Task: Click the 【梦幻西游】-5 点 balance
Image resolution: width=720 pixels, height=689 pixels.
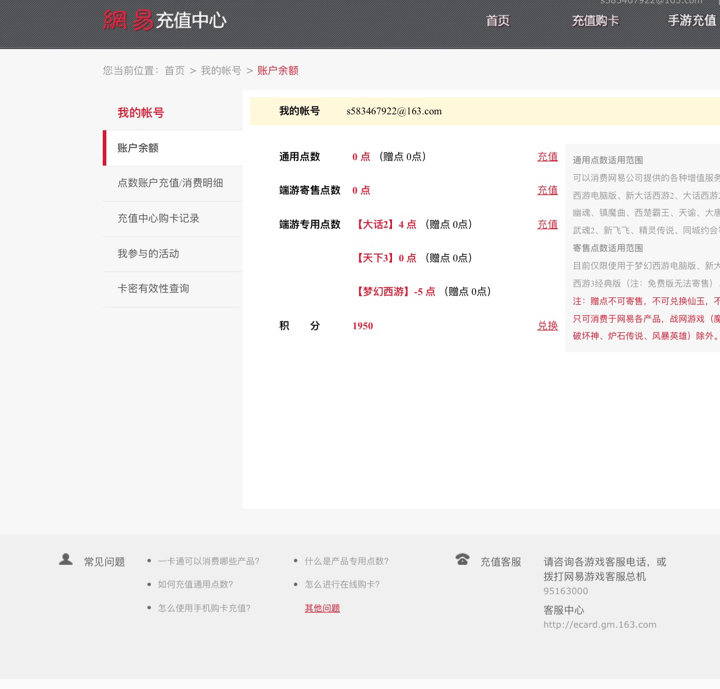Action: (x=394, y=292)
